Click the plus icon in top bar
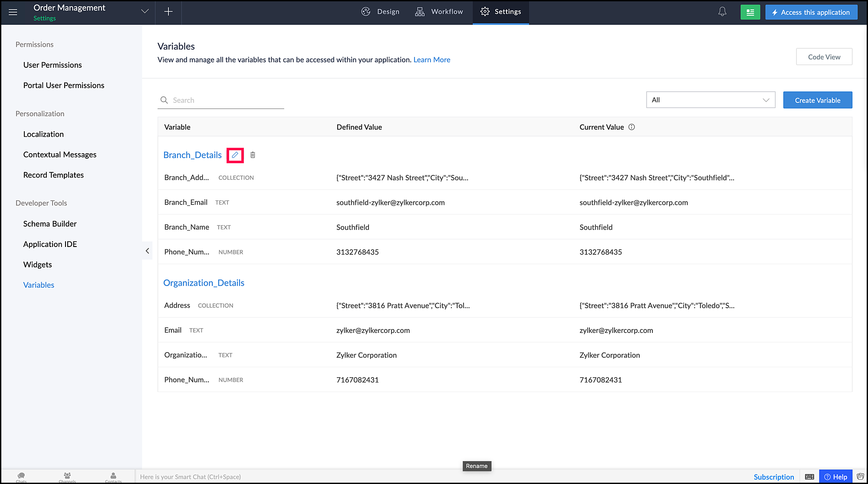The height and width of the screenshot is (484, 868). coord(168,12)
